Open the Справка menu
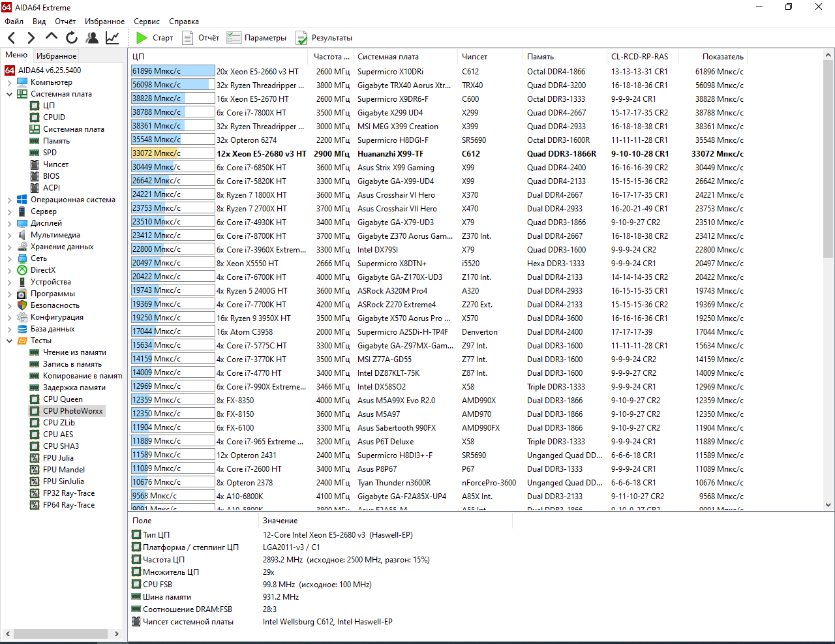The height and width of the screenshot is (644, 835). 184,22
